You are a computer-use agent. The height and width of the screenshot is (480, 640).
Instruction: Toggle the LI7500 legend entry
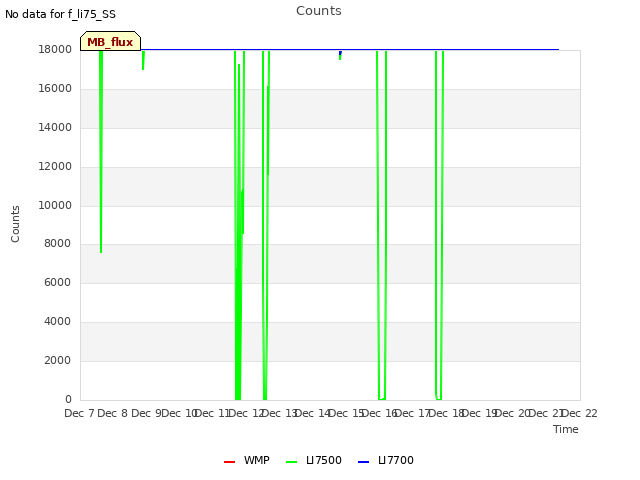(314, 460)
